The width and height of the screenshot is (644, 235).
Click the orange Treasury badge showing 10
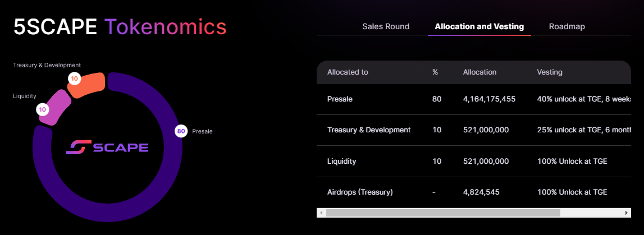pyautogui.click(x=74, y=79)
